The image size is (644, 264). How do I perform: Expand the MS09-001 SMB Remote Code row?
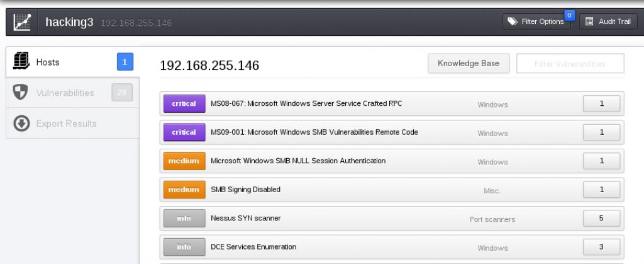pyautogui.click(x=314, y=132)
